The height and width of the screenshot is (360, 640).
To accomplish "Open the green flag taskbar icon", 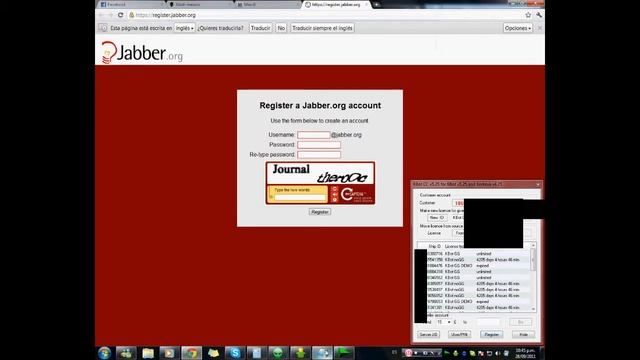I will tap(344, 353).
